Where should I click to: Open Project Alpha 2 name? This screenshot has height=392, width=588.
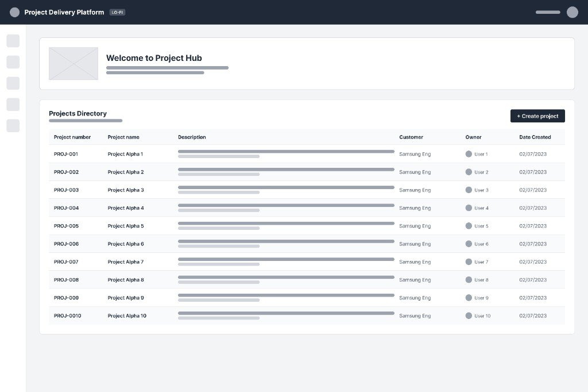pos(126,172)
